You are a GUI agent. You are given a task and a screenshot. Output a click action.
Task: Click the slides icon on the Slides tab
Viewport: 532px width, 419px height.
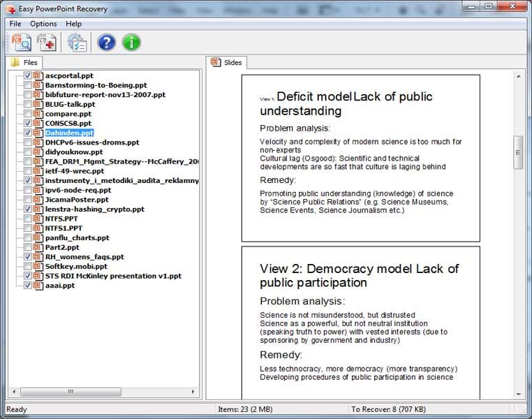[x=216, y=62]
